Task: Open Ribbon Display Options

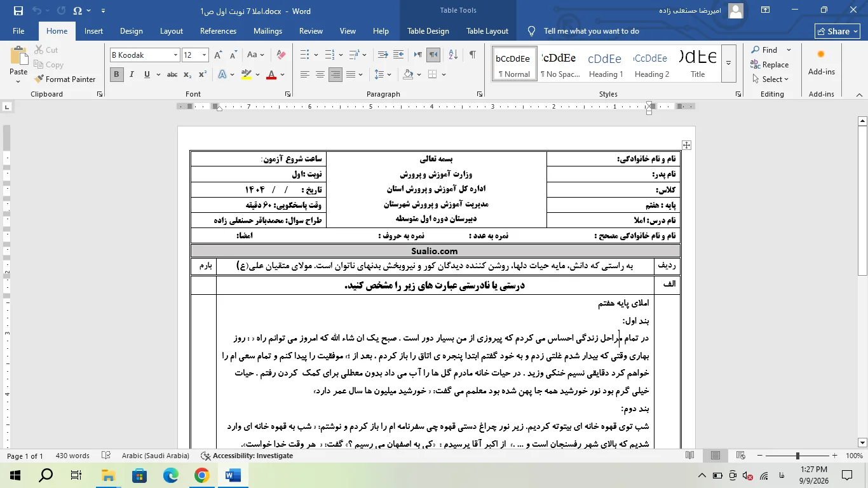Action: click(766, 10)
